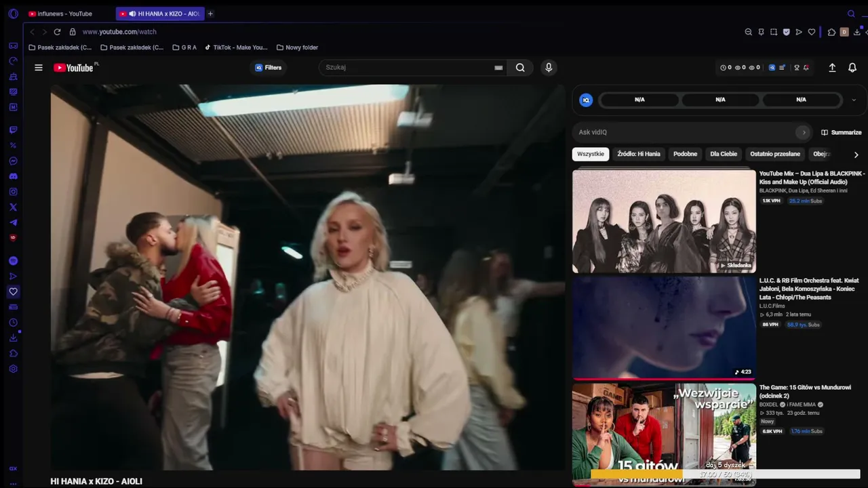Open Discord in the sidebar

(x=13, y=176)
